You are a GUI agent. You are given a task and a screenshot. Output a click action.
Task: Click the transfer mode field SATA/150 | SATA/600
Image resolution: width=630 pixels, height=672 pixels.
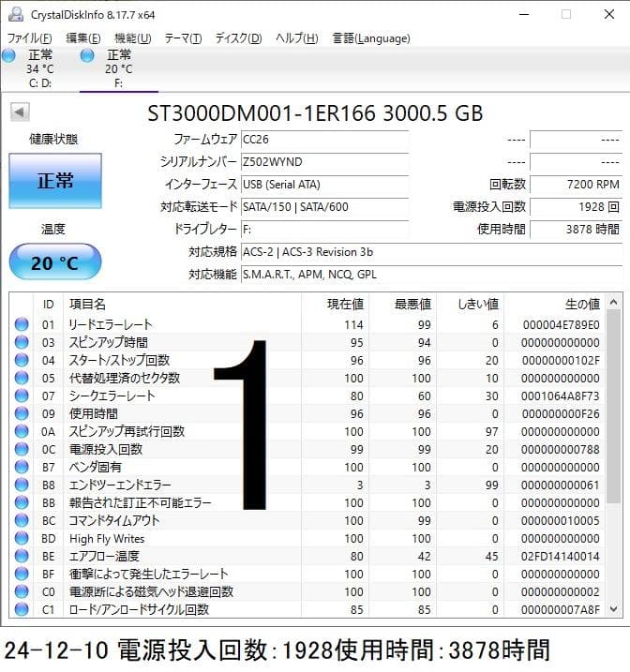(324, 207)
